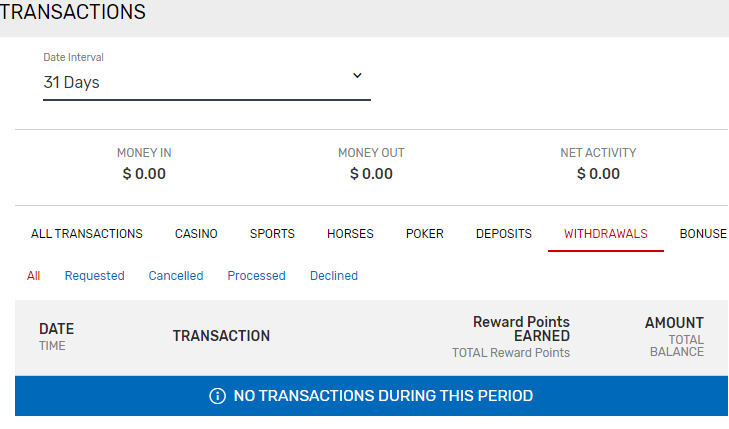Filter withdrawals by Cancelled
The width and height of the screenshot is (729, 429).
(x=176, y=276)
